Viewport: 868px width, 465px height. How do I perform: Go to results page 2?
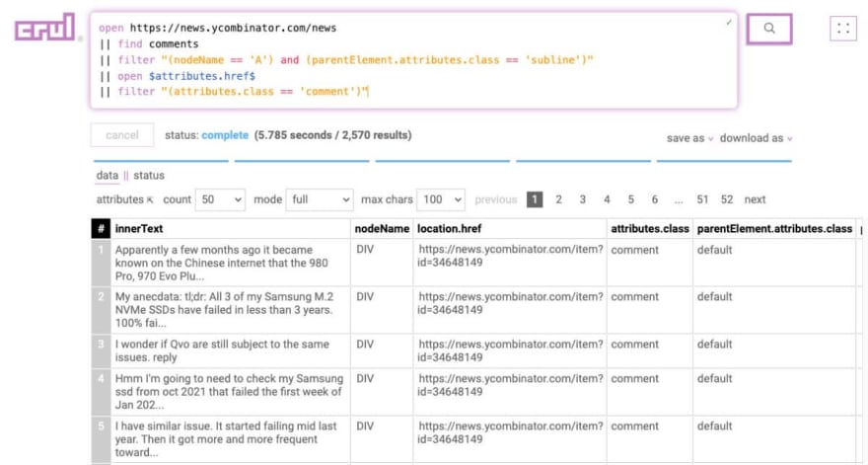click(x=558, y=199)
